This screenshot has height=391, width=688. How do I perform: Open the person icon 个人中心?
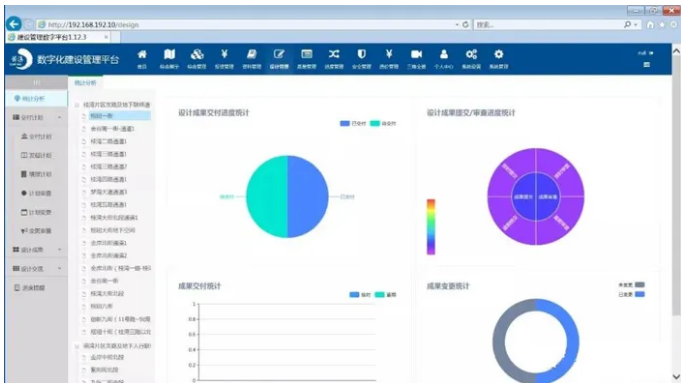pyautogui.click(x=444, y=54)
